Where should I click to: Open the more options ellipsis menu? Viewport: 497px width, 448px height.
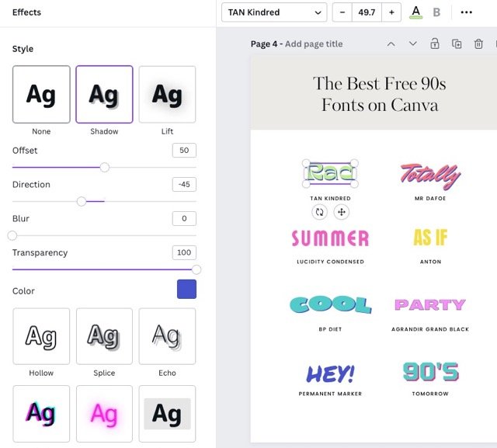[466, 12]
